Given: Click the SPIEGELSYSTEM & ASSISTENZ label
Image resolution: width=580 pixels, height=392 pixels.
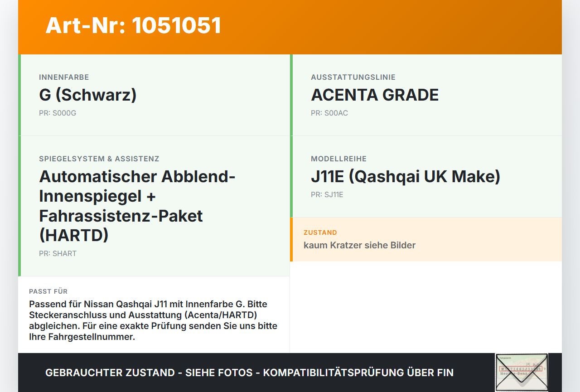Looking at the screenshot, I should point(99,159).
